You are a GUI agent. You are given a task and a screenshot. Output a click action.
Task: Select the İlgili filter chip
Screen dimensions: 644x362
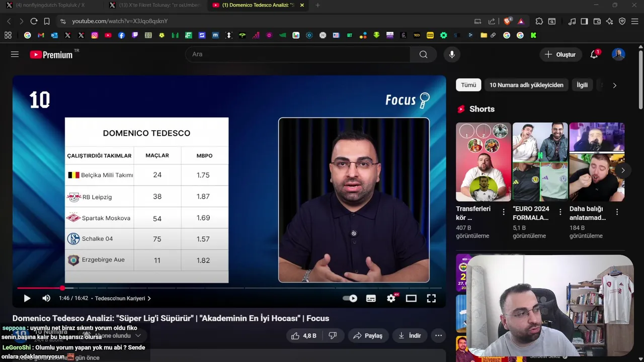pos(582,85)
